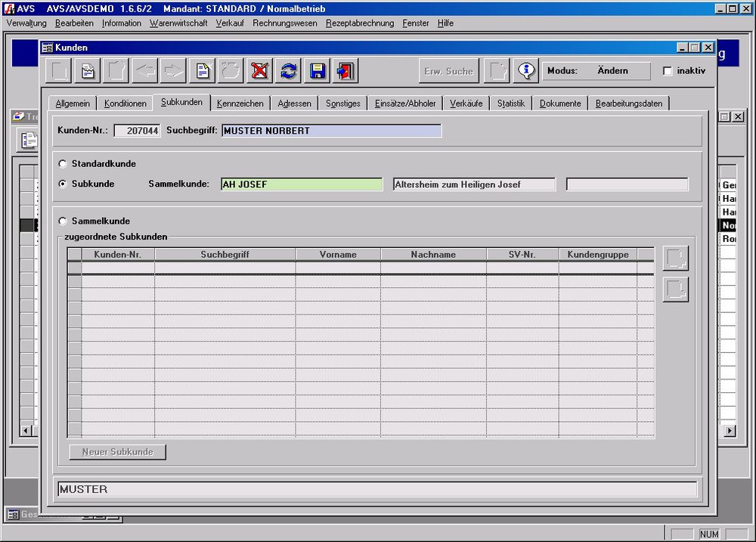756x542 pixels.
Task: Click the red X delete icon in toolbar
Action: point(260,71)
